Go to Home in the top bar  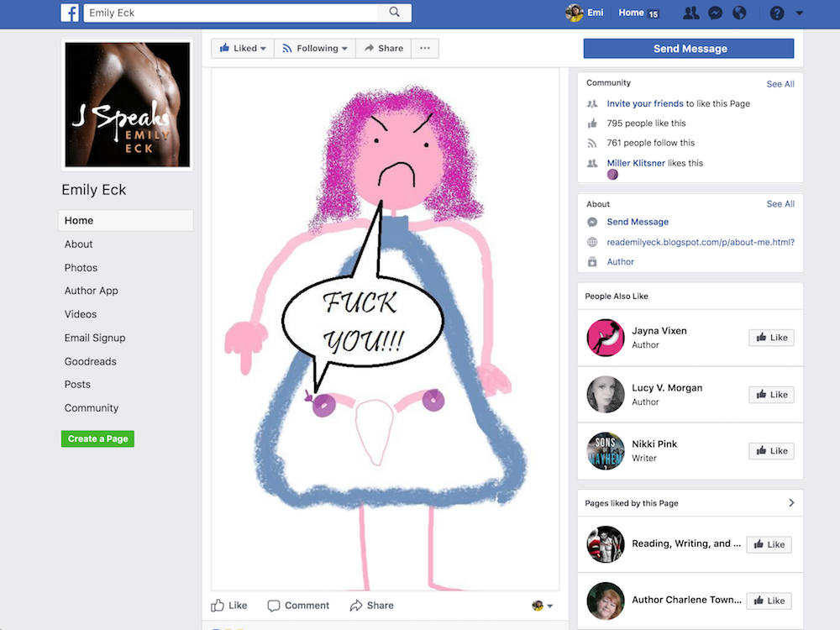click(631, 13)
